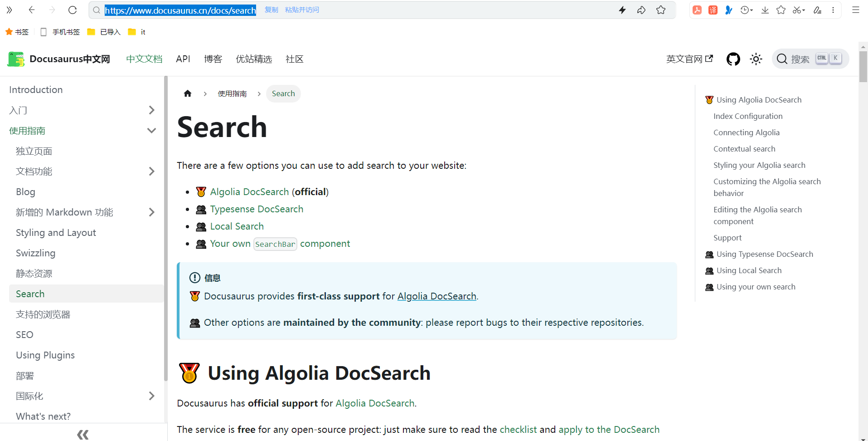Expand the 国际化 sidebar chevron
Screen dimensions: 868x441
tap(151, 396)
